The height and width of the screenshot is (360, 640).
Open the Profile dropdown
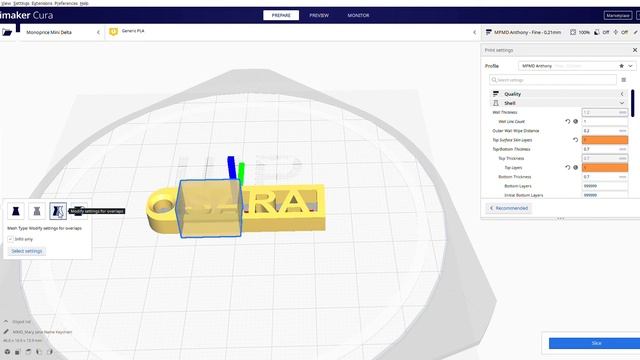click(577, 66)
